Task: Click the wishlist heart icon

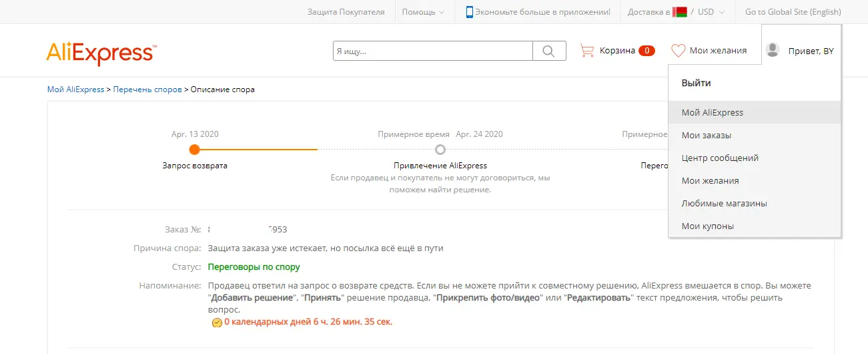Action: [x=679, y=51]
